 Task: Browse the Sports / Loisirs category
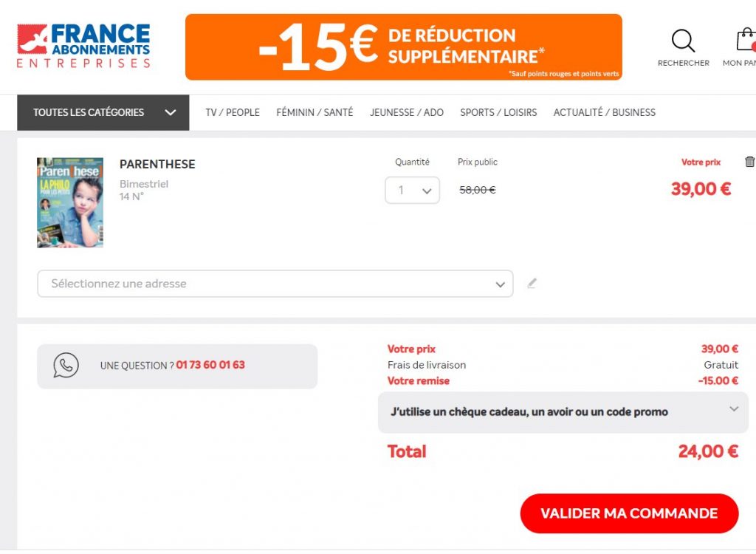click(498, 112)
